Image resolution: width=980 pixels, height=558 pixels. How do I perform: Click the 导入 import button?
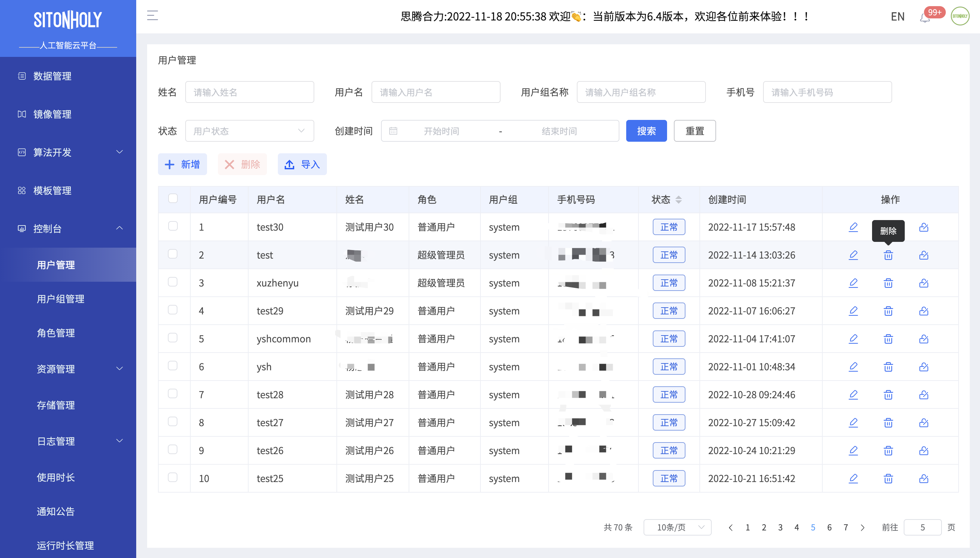coord(302,165)
